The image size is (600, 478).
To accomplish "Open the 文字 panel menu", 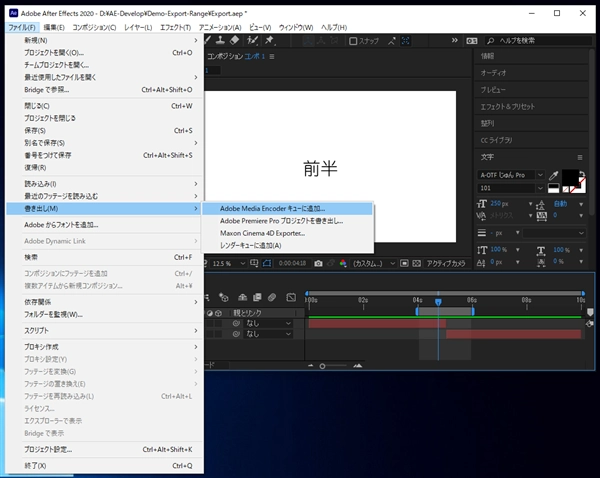I will 580,157.
